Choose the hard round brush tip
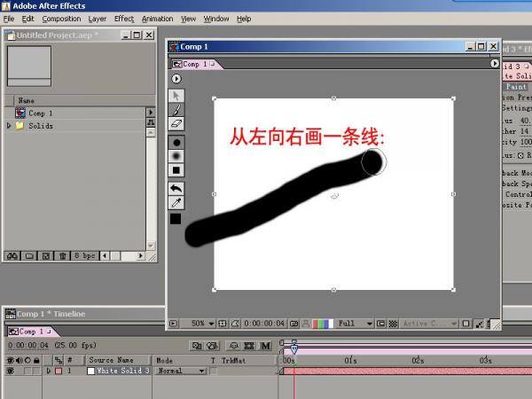Screen dimensions: 532x399 (176, 142)
